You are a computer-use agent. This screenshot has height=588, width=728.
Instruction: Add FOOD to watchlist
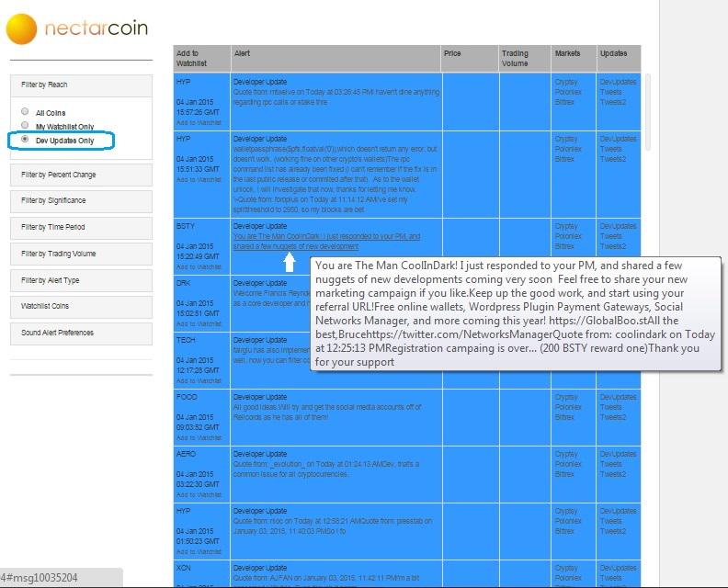pyautogui.click(x=199, y=438)
